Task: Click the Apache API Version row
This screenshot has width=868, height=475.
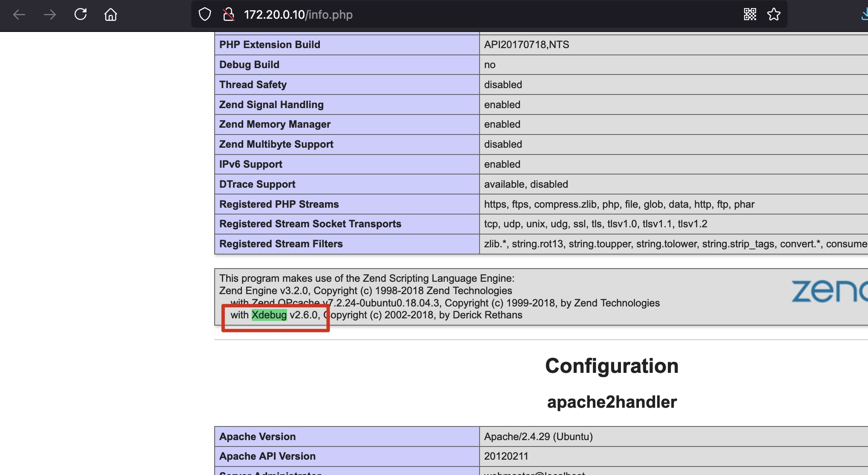Action: coord(267,456)
